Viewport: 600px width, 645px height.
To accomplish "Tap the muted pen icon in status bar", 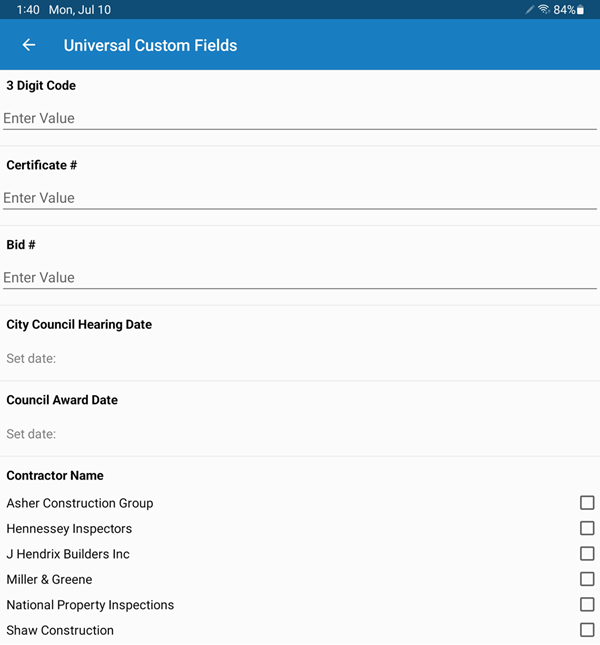I will coord(530,10).
